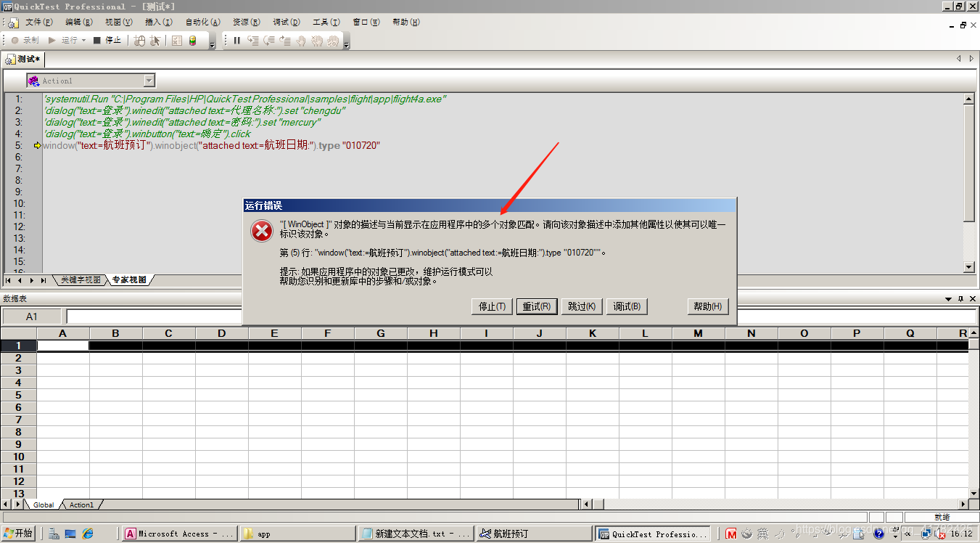The image size is (980, 543).
Task: Open the 编辑(E) menu
Action: (x=79, y=23)
